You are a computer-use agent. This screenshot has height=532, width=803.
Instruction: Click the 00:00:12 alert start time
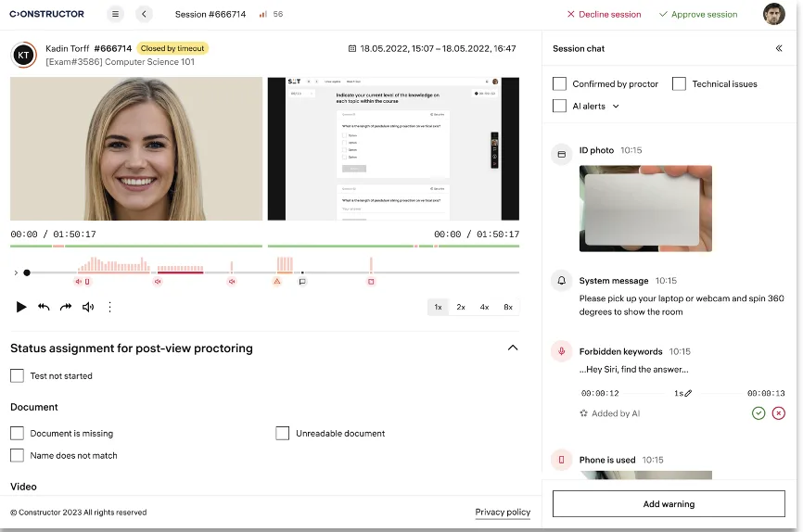click(x=600, y=393)
